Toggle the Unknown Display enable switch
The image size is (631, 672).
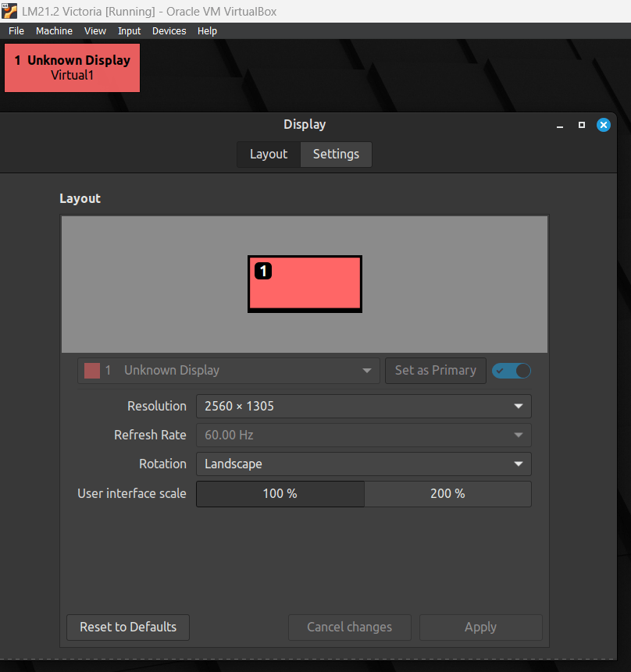click(512, 371)
